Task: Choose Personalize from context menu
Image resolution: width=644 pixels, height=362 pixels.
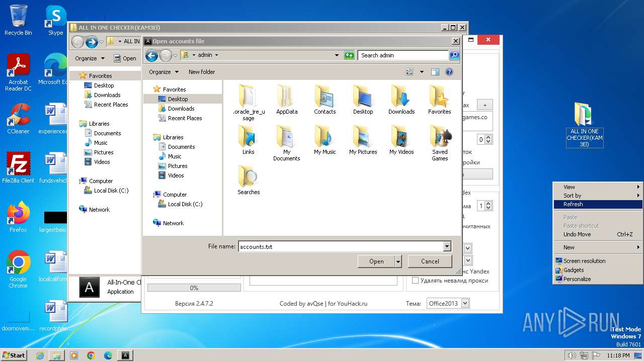Action: pyautogui.click(x=577, y=279)
